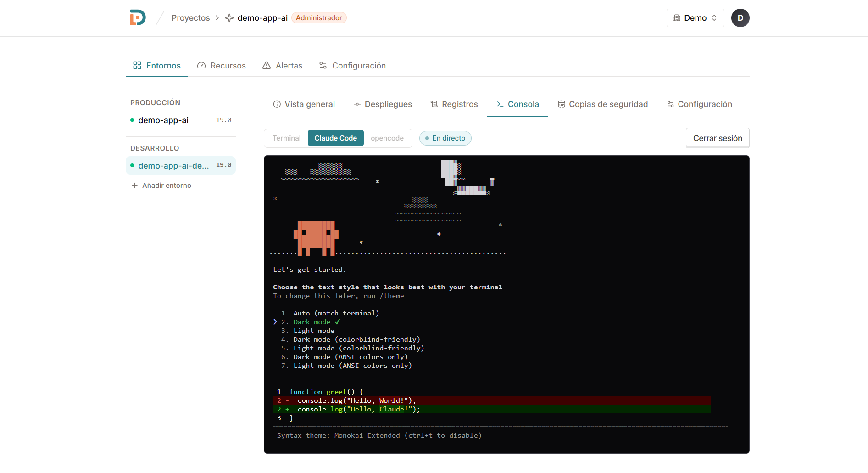Viewport: 868px width, 473px height.
Task: Select the Consola tab
Action: click(x=517, y=104)
